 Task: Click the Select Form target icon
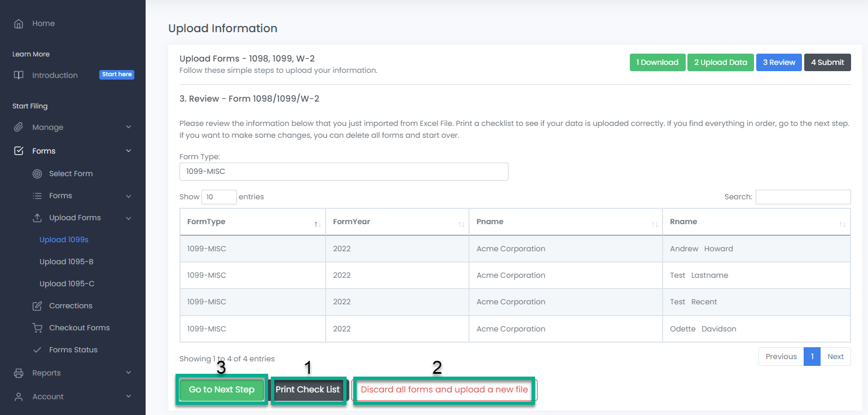(x=37, y=174)
